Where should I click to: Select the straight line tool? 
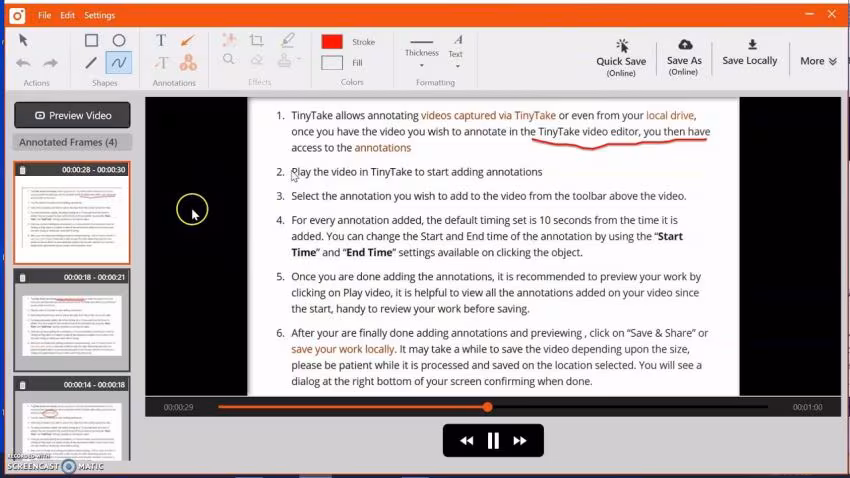click(x=91, y=63)
